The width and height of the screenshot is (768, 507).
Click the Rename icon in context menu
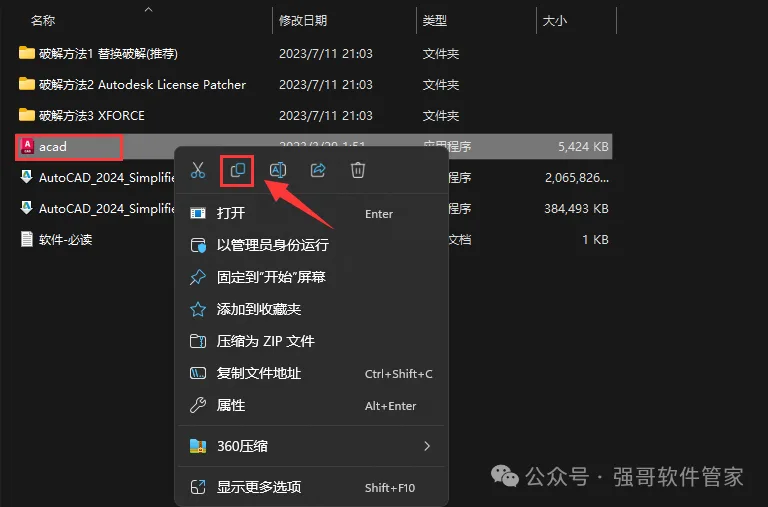click(278, 170)
